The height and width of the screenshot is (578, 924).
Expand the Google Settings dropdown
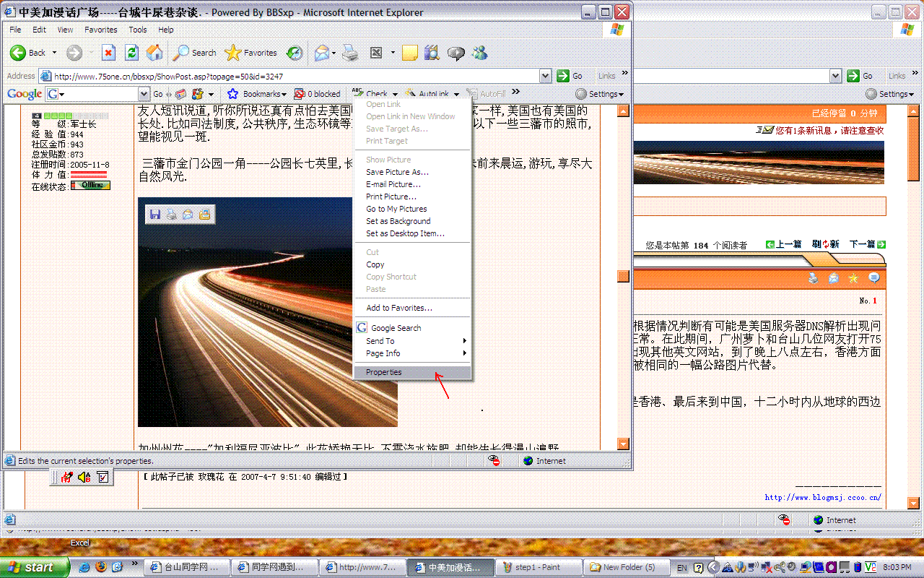tap(600, 94)
